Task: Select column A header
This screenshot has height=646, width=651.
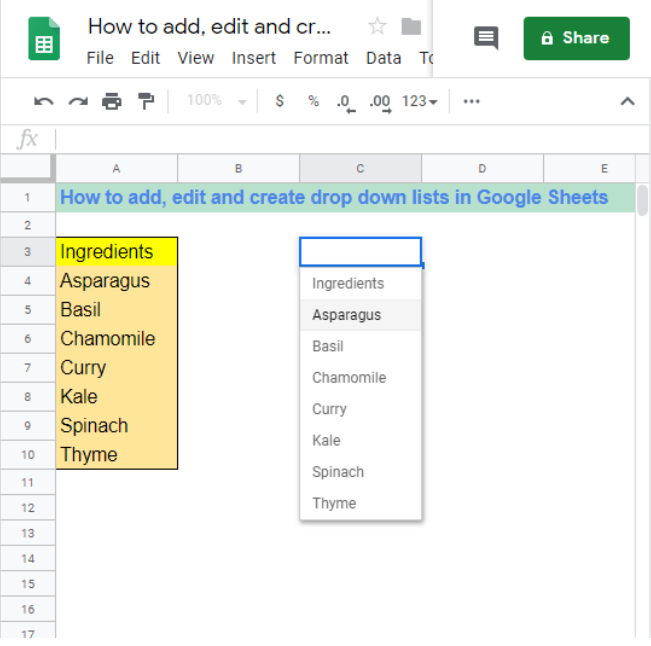Action: (117, 169)
